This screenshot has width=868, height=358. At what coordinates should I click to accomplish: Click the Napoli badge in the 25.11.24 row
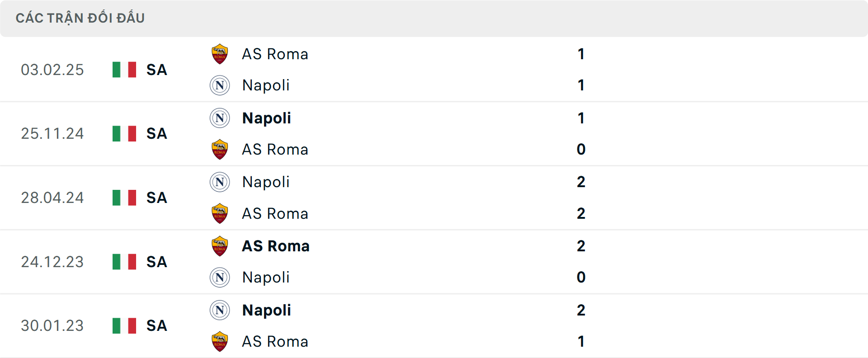pos(220,118)
